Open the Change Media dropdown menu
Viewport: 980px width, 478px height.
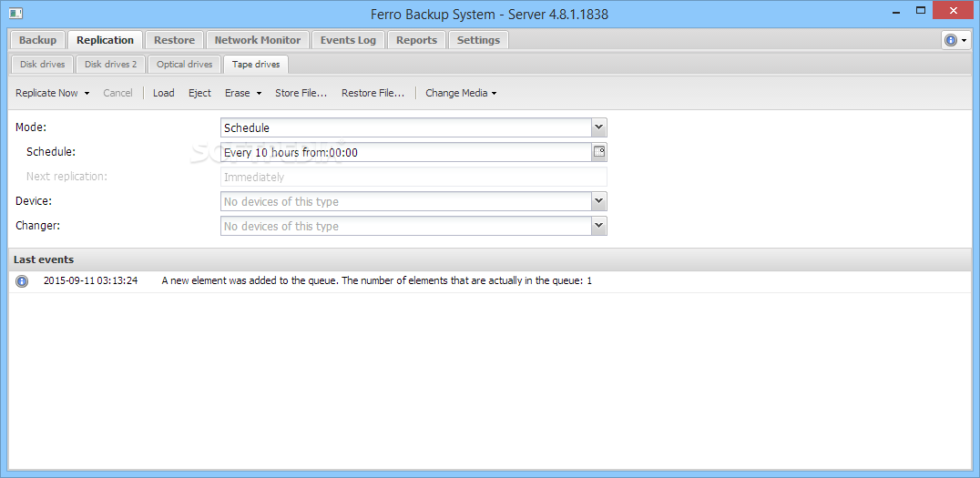[x=461, y=93]
